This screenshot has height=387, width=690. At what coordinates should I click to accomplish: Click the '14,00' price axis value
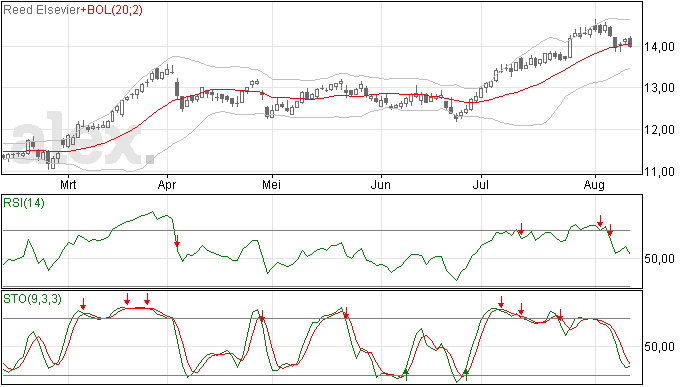[659, 46]
